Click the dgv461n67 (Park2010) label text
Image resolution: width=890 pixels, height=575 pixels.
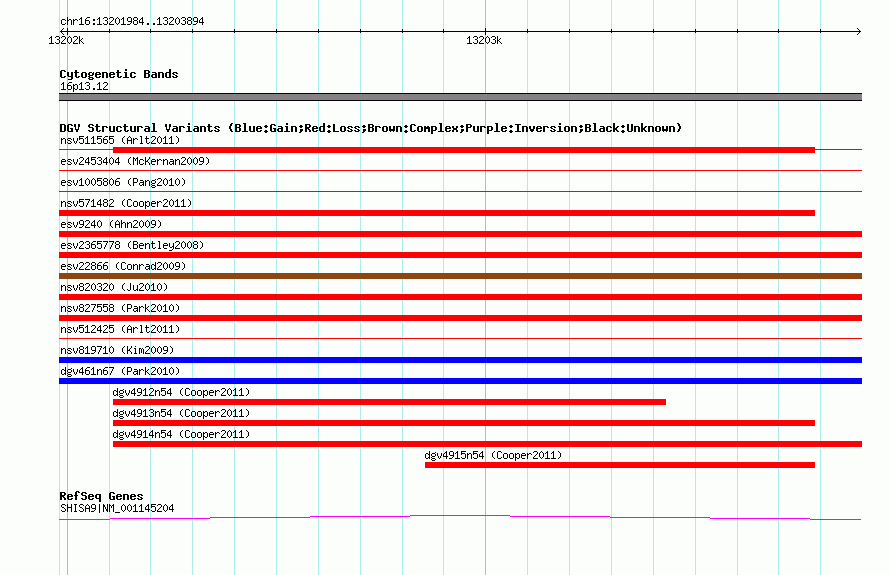click(x=120, y=371)
